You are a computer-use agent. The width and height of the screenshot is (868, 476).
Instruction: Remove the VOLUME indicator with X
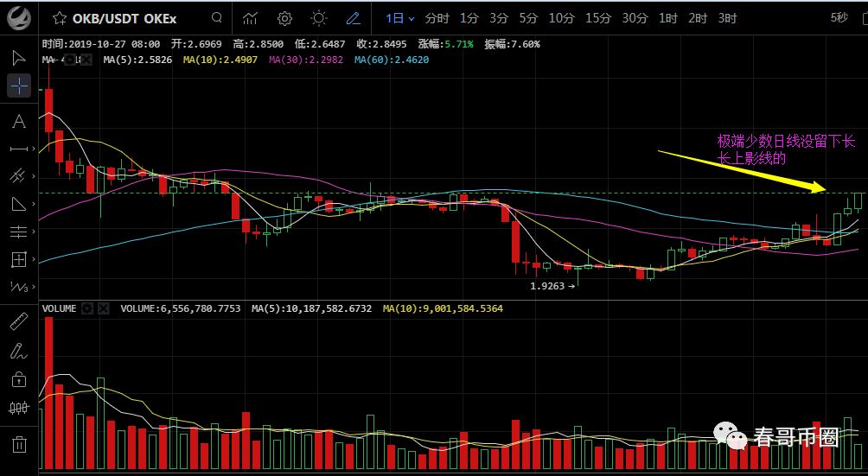point(104,308)
